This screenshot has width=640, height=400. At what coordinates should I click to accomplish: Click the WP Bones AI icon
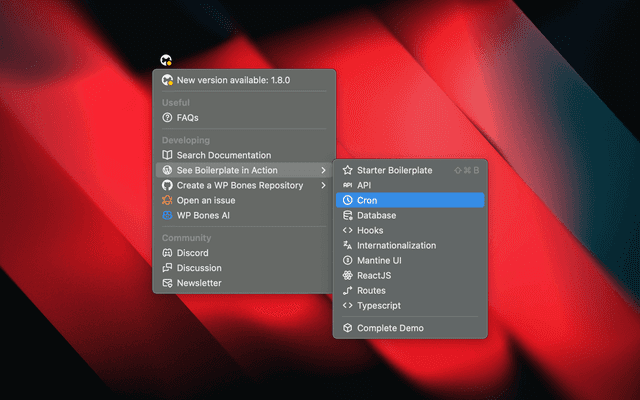click(x=168, y=215)
